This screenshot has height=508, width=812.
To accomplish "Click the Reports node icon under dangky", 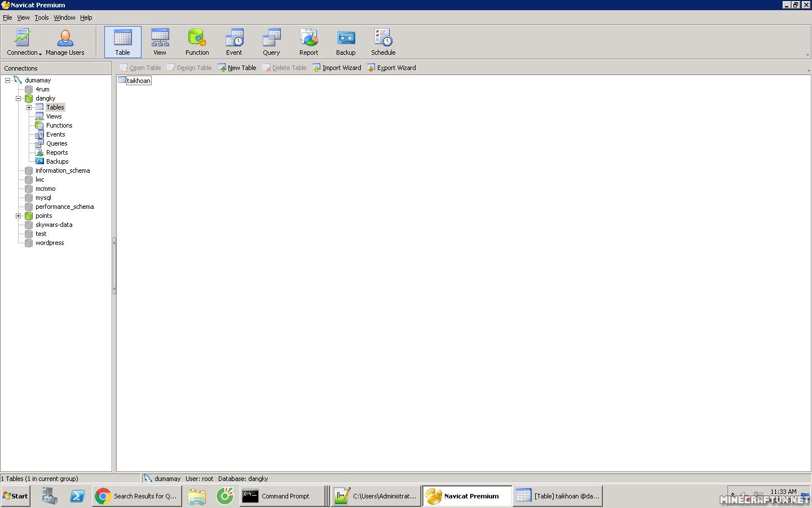I will click(39, 152).
